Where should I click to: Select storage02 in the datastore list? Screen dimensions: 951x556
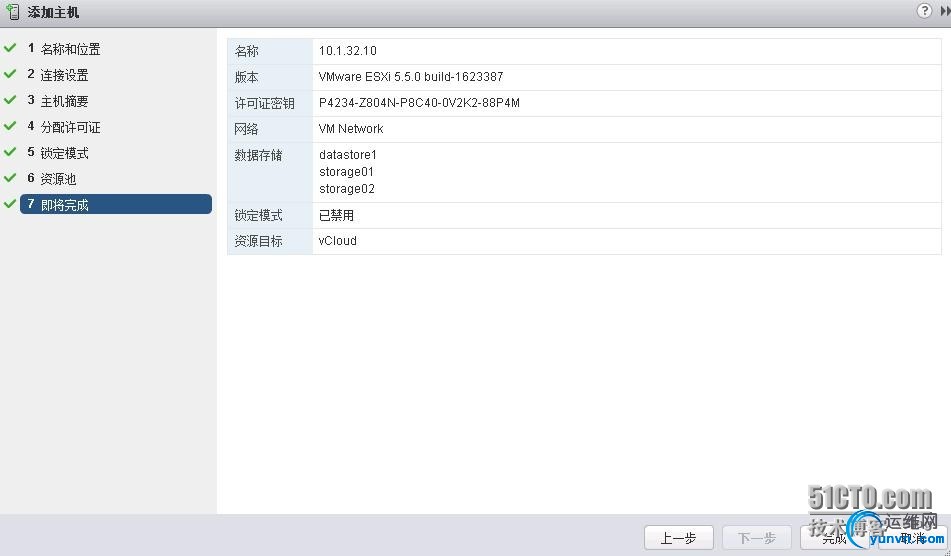[x=347, y=189]
